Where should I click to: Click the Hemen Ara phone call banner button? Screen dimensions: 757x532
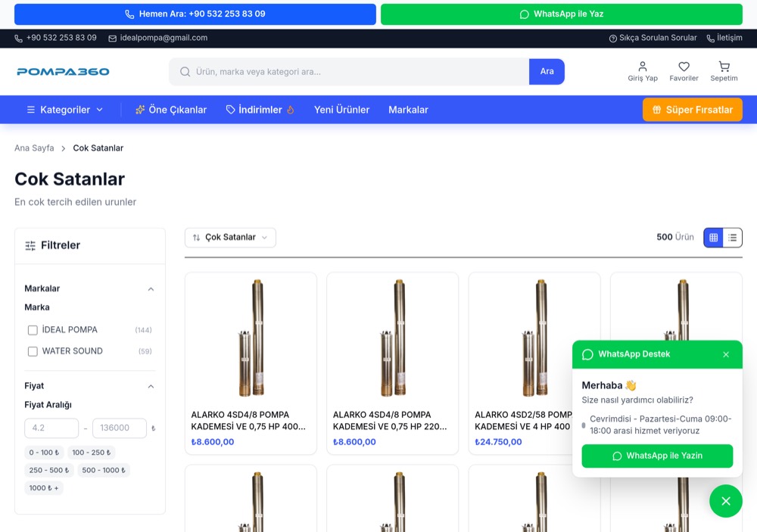[x=195, y=14]
